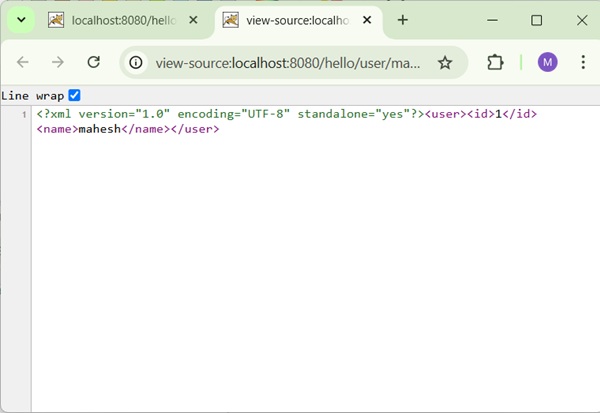Image resolution: width=600 pixels, height=413 pixels.
Task: Minimize the browser window
Action: point(492,20)
